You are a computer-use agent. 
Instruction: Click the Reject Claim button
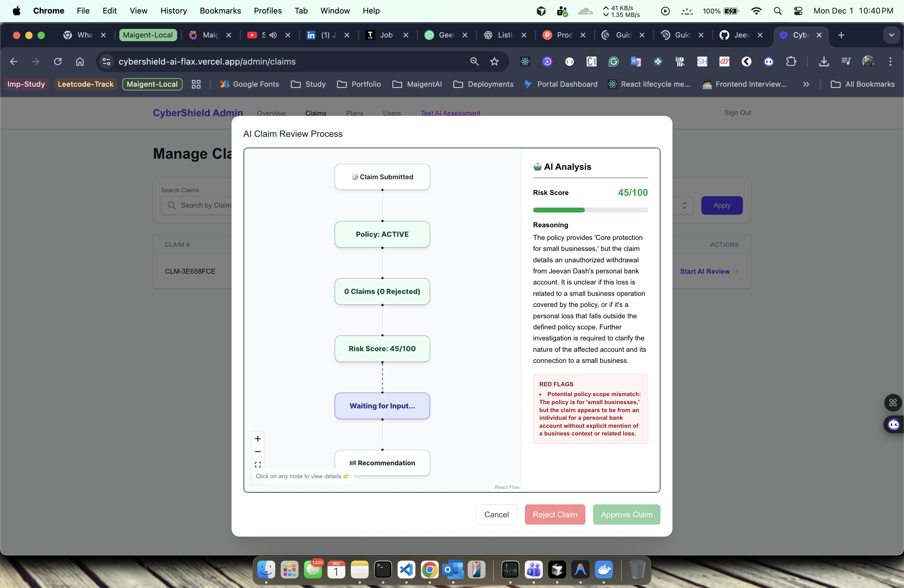point(555,514)
